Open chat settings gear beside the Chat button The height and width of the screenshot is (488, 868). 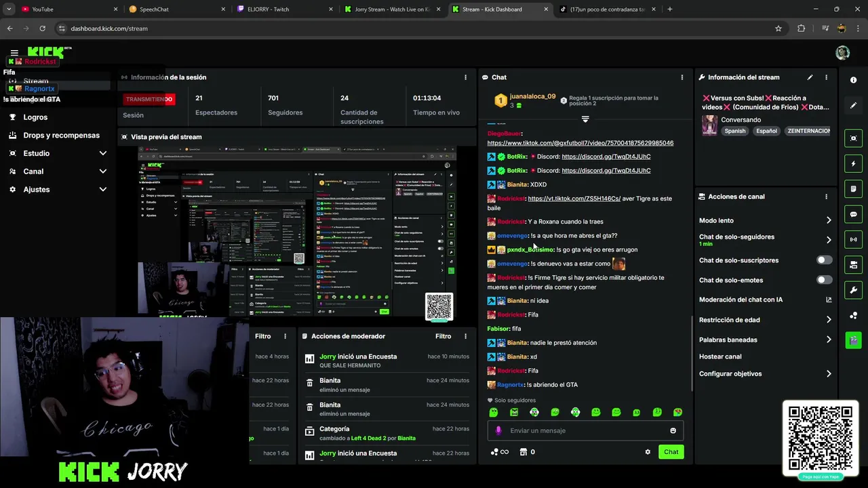coord(648,452)
